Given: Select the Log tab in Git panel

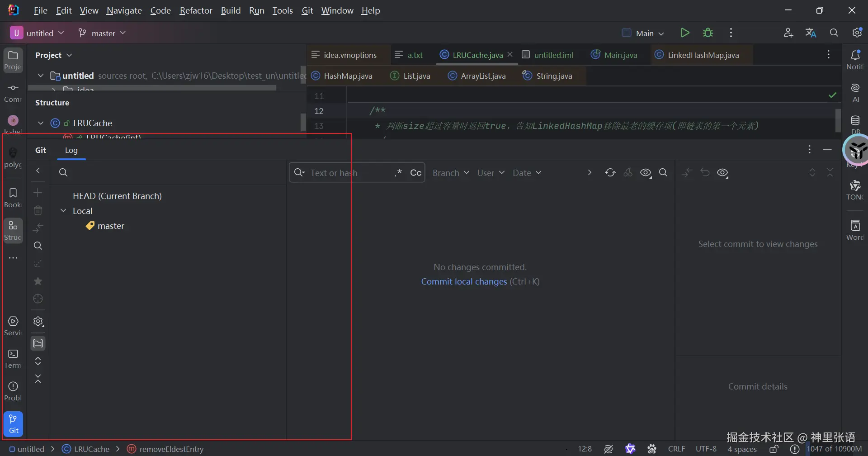Looking at the screenshot, I should [x=71, y=150].
